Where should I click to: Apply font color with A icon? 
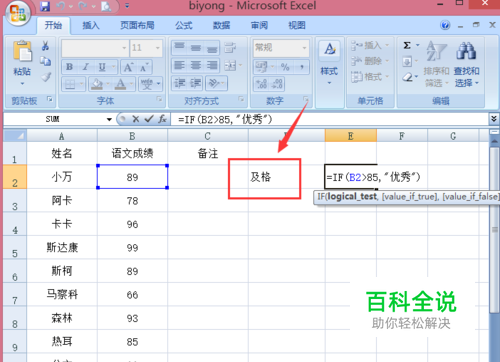120,84
